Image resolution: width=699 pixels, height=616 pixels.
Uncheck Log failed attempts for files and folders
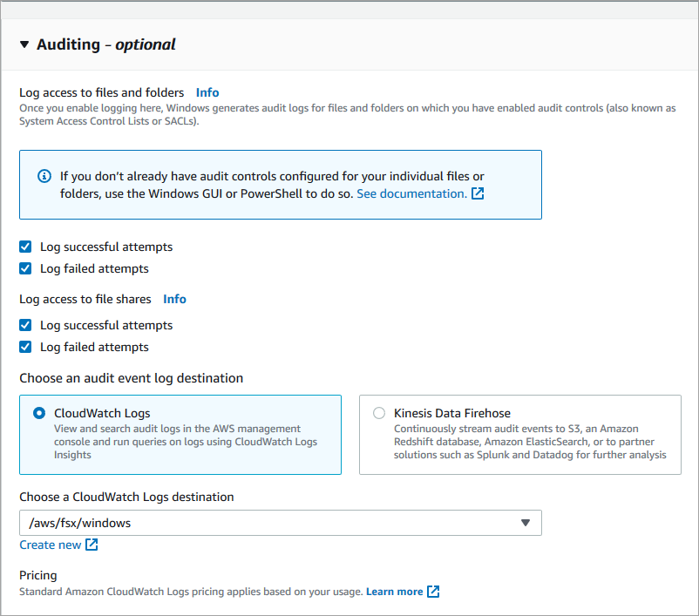pos(25,268)
